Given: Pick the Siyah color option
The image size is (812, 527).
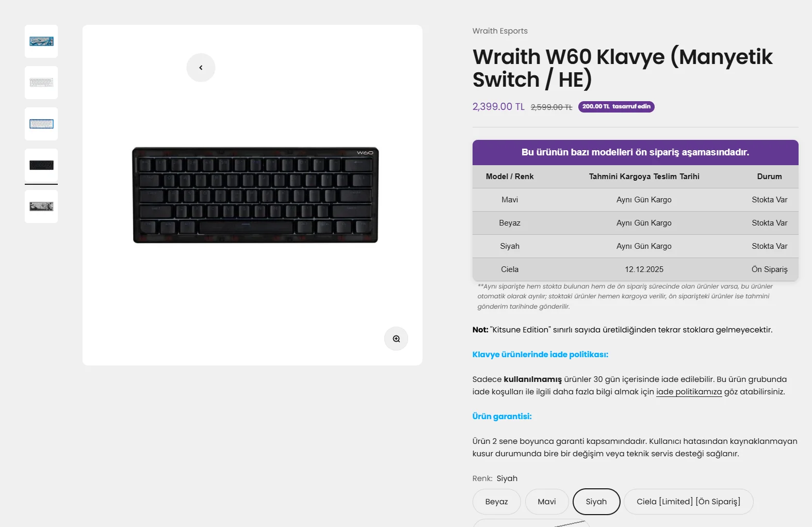Looking at the screenshot, I should [x=596, y=502].
